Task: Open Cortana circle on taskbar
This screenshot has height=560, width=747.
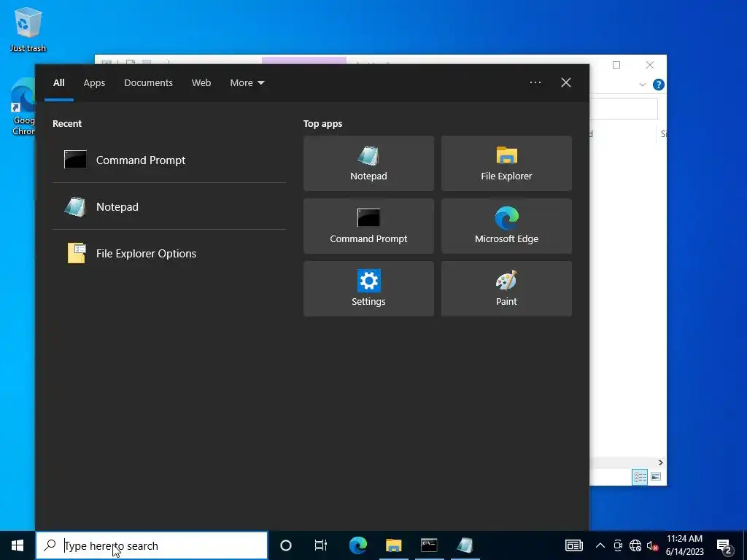Action: point(286,545)
